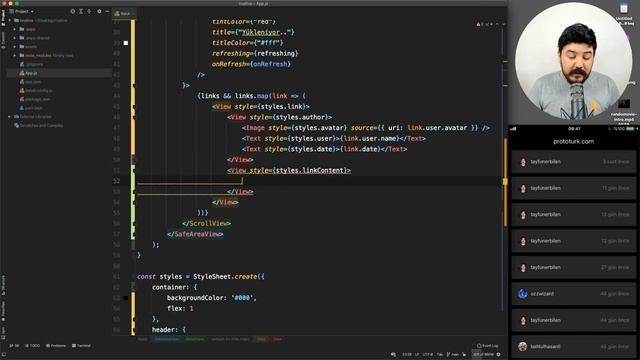Screen dimensions: 640x360
Task: Click webcam overlay video circle
Action: [573, 61]
